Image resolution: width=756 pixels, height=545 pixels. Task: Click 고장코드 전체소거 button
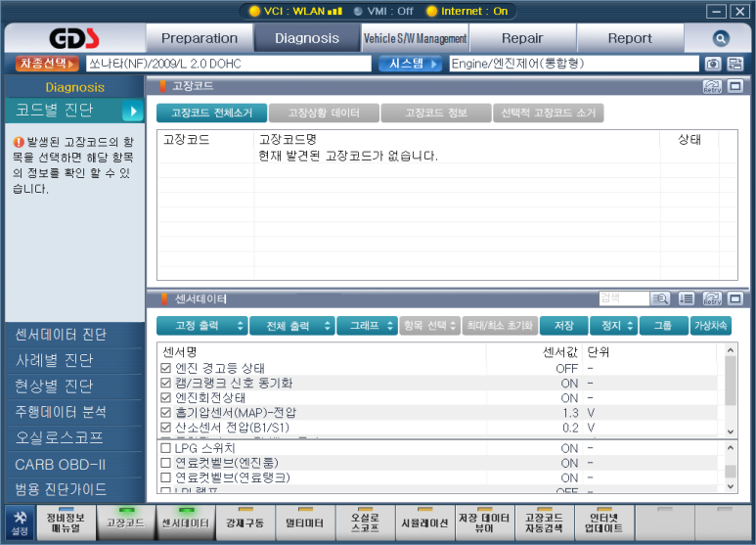click(211, 113)
